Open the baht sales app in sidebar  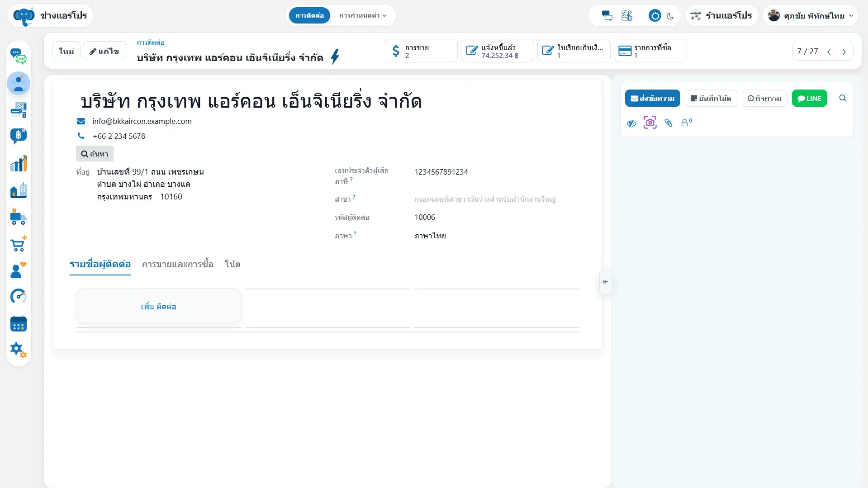[19, 136]
